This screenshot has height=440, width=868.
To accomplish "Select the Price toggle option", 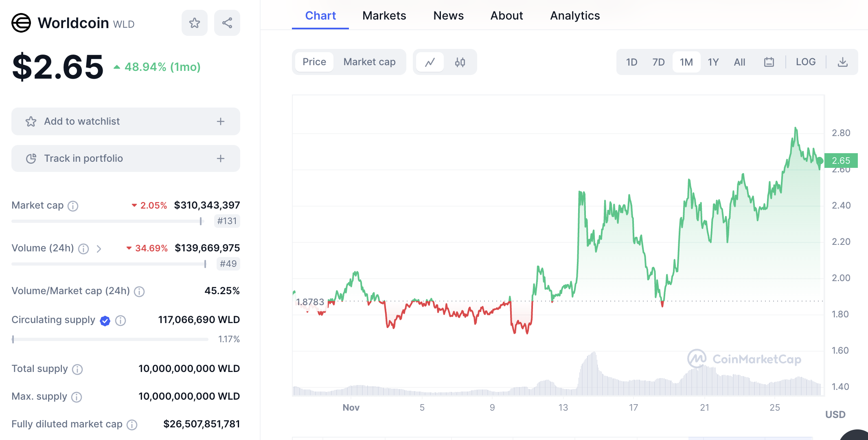I will click(x=314, y=62).
